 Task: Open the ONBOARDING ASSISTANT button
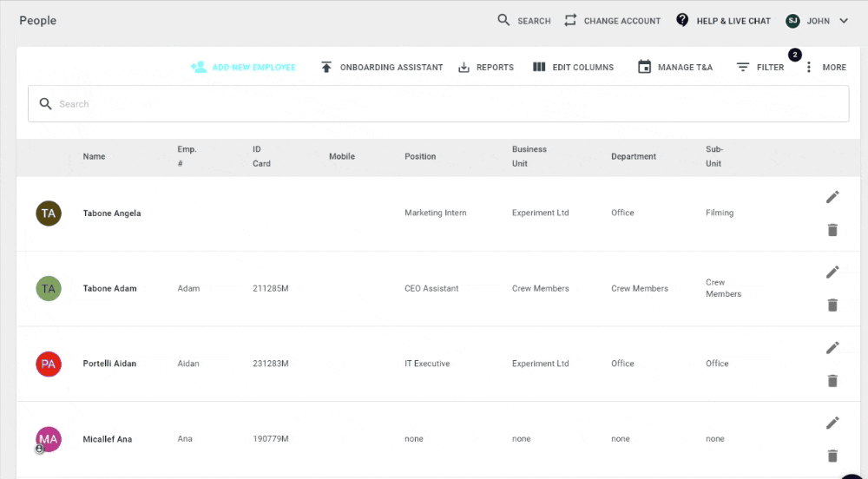point(382,67)
